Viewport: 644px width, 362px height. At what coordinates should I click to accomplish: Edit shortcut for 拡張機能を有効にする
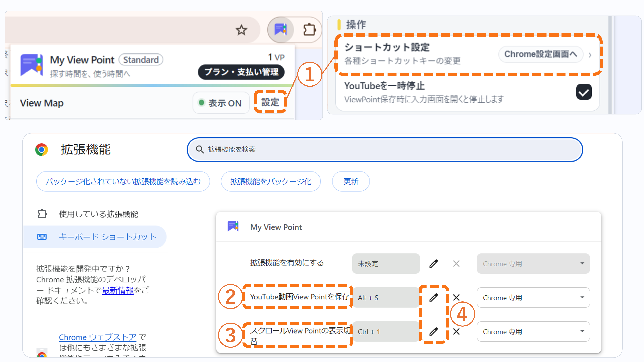tap(433, 264)
